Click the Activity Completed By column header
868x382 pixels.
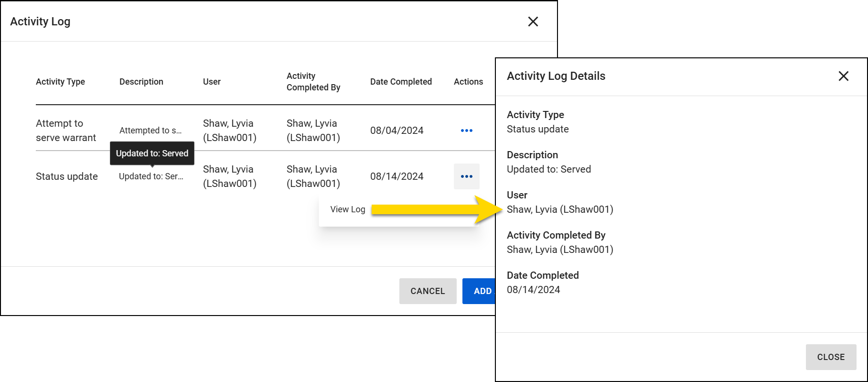pos(313,82)
